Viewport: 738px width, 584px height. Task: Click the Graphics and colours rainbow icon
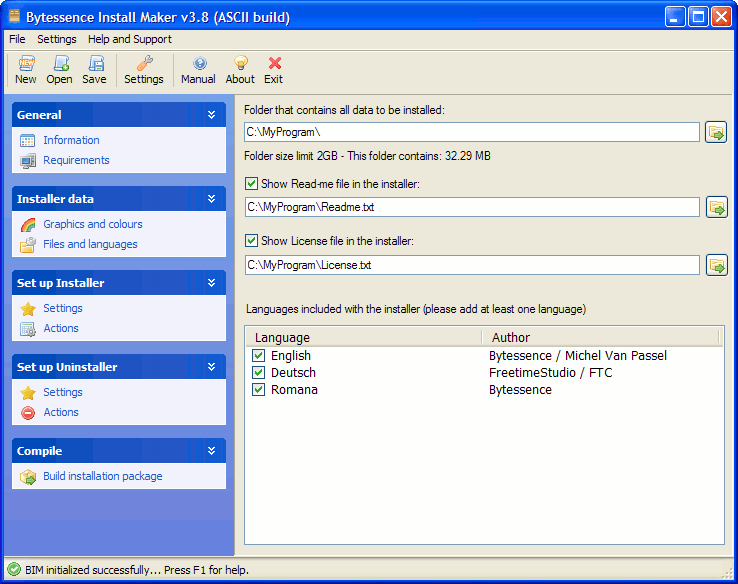click(28, 224)
